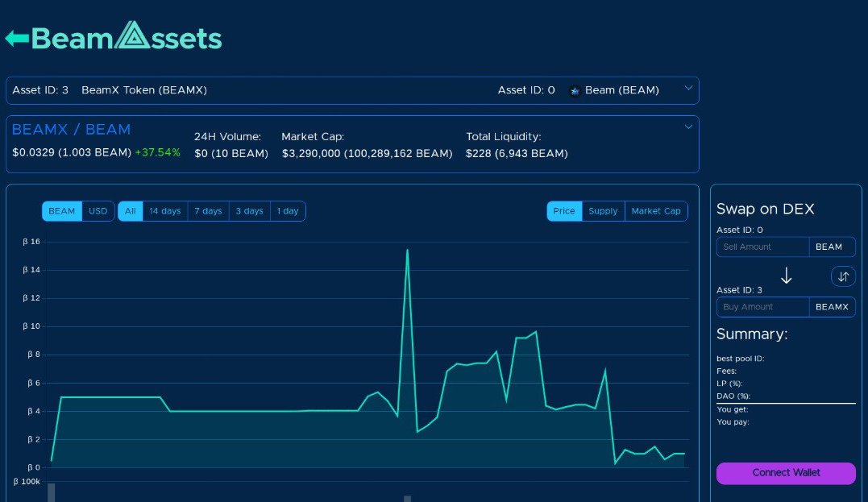Click the Market Cap value $3,290,000
868x502 pixels.
(311, 153)
